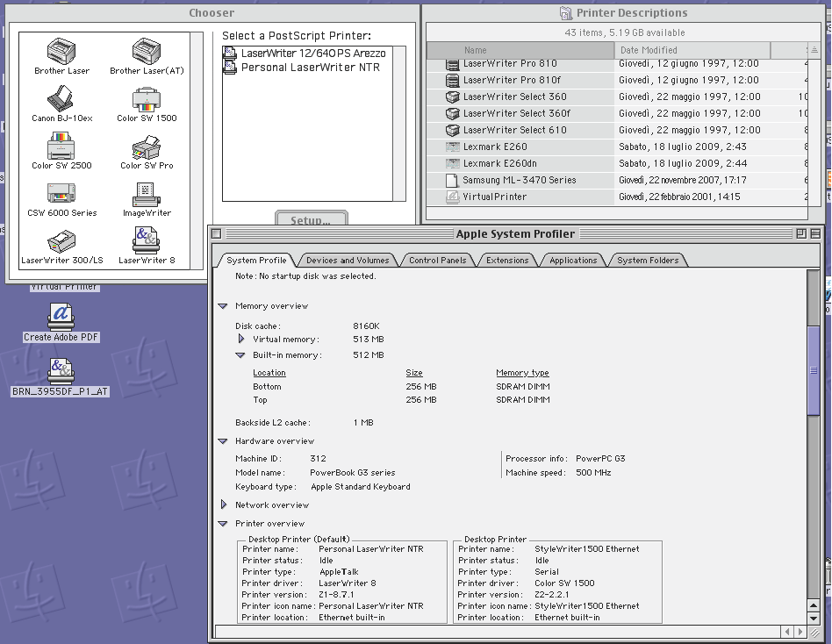Click the Lexmark E260dn file icon
Image resolution: width=832 pixels, height=644 pixels.
[x=452, y=163]
